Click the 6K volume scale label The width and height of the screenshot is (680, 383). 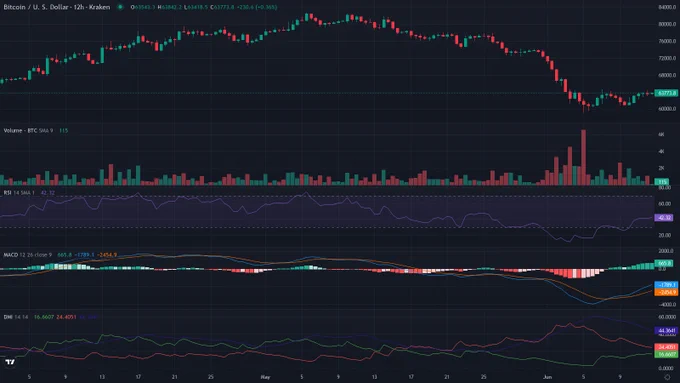[x=661, y=135]
